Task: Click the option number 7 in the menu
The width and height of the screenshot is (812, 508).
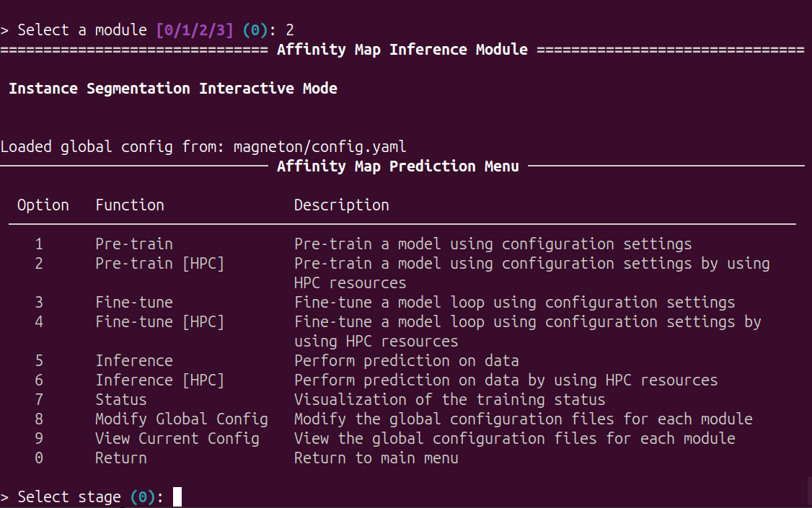Action: coord(39,400)
